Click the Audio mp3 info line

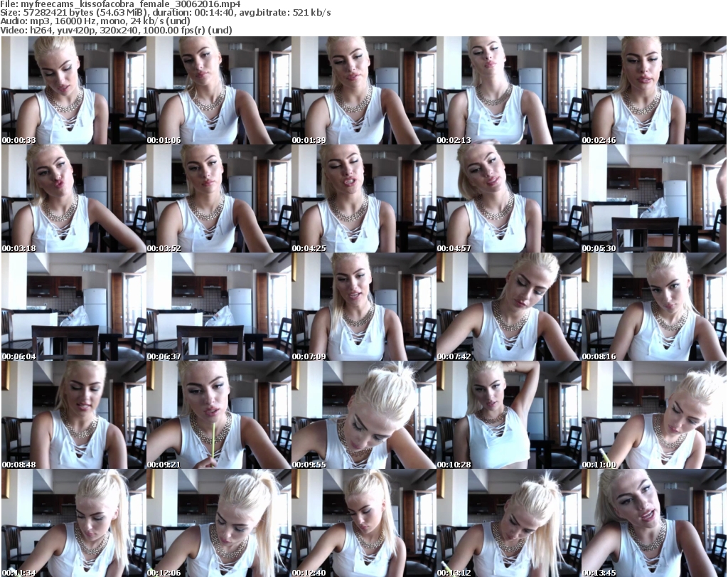coord(95,21)
